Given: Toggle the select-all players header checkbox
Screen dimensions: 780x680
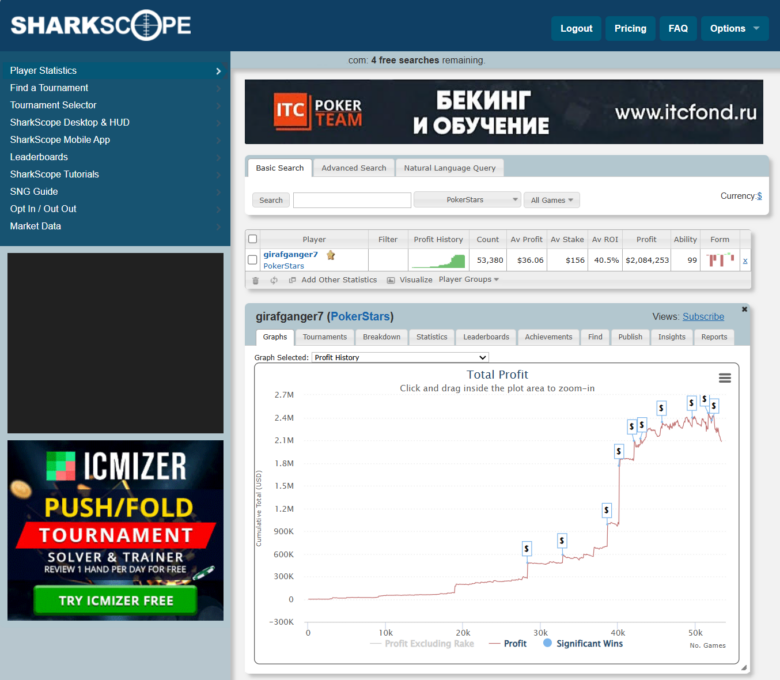Looking at the screenshot, I should click(253, 239).
